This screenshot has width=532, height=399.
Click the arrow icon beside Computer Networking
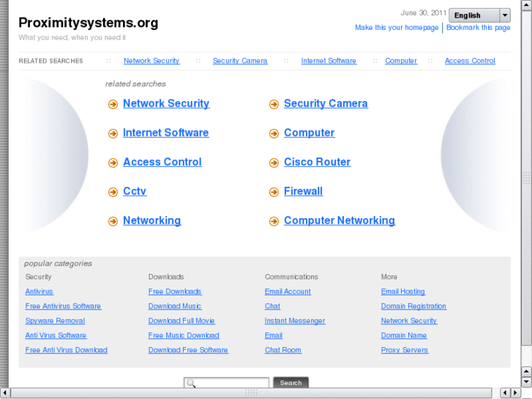coord(274,222)
